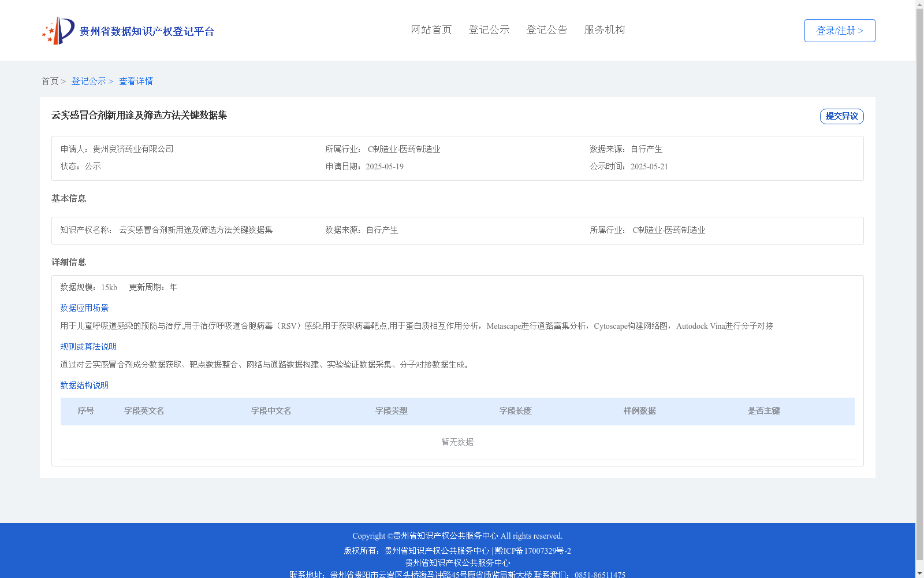Click 状态: 公示 text
This screenshot has width=924, height=578.
coord(81,166)
